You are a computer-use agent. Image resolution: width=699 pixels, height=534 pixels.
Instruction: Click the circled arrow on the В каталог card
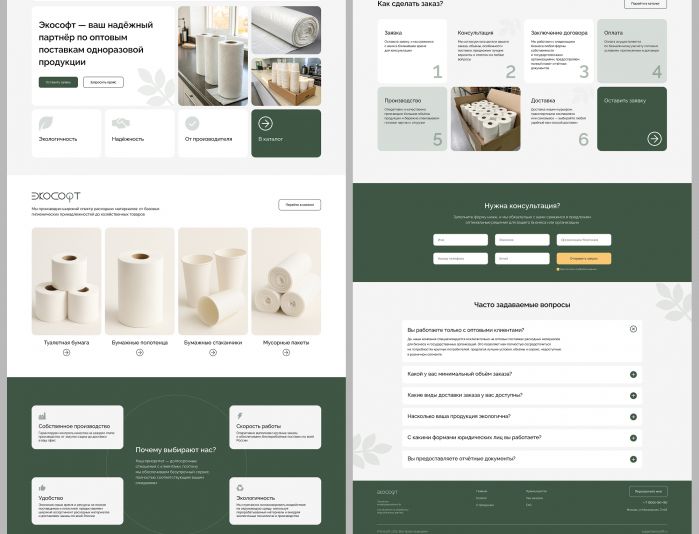point(266,123)
